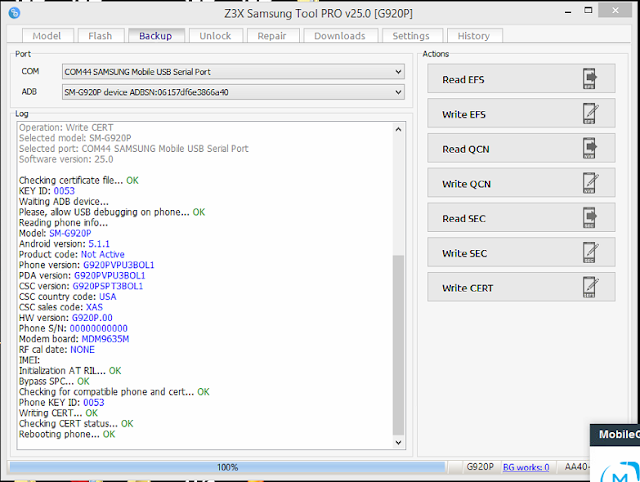
Task: Click the 'Android version: 5.1.1' log line
Action: point(64,244)
